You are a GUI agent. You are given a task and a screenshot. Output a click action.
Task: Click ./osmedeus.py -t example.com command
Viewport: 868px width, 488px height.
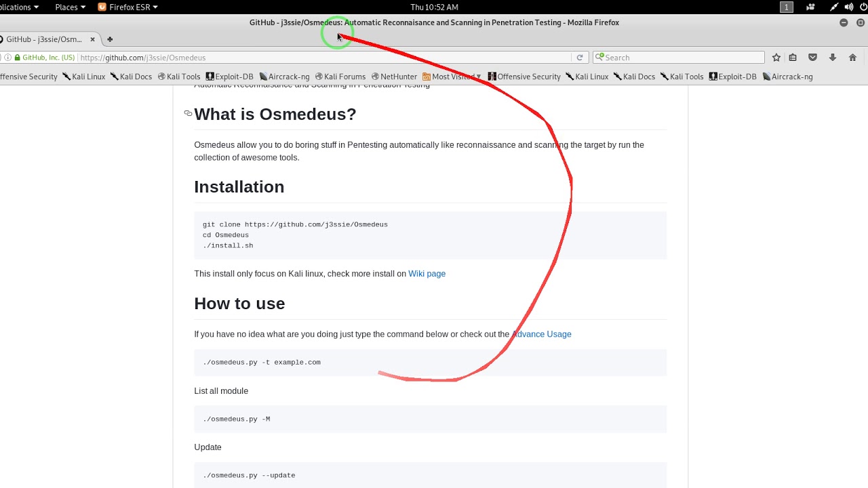click(x=262, y=363)
